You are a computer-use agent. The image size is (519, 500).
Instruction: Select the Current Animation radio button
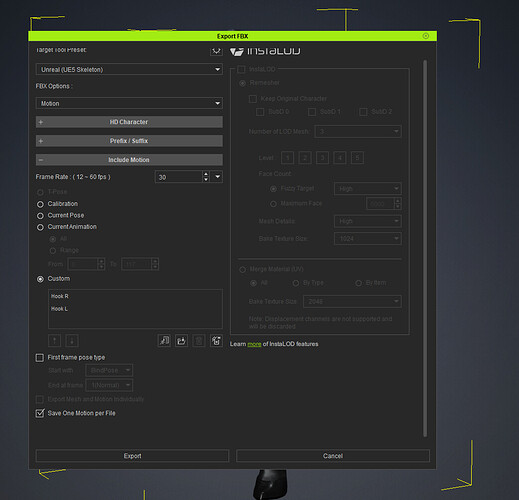pos(40,227)
